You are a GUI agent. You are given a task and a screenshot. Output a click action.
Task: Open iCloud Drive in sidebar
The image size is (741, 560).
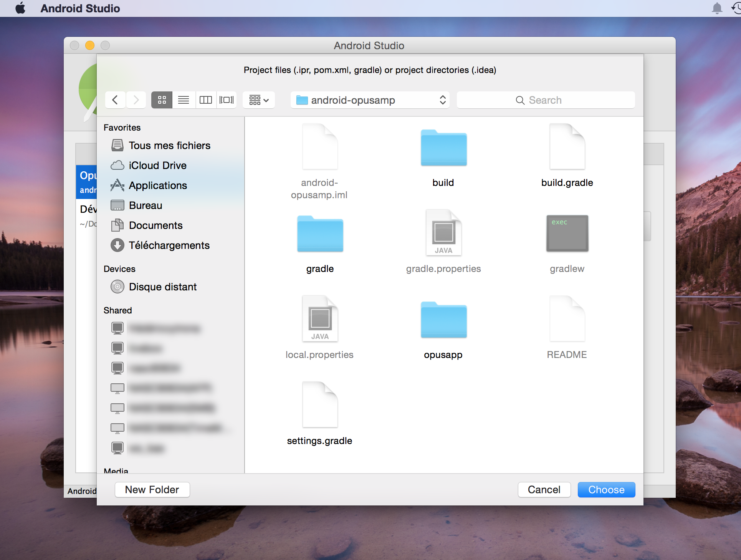157,166
